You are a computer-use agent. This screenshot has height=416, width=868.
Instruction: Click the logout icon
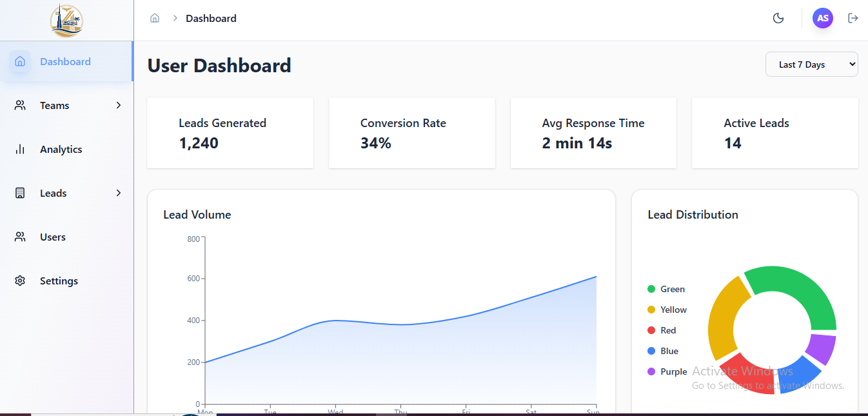[853, 18]
